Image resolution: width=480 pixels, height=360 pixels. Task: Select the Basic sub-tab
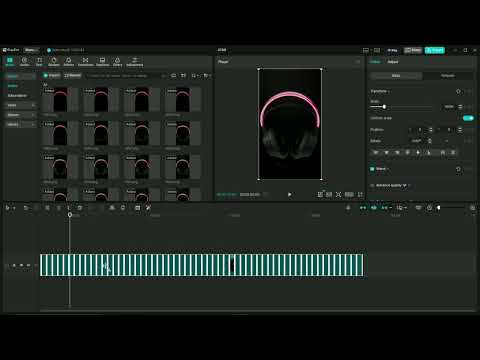point(396,76)
